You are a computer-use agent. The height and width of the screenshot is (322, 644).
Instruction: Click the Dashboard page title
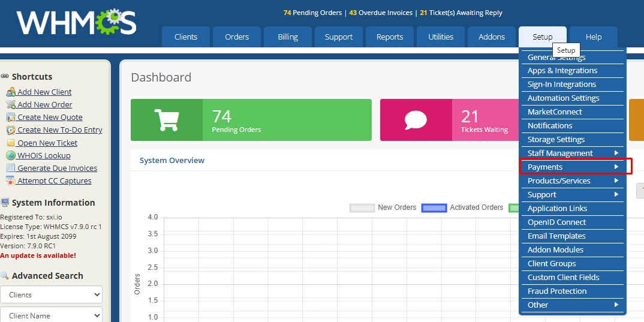click(x=161, y=77)
